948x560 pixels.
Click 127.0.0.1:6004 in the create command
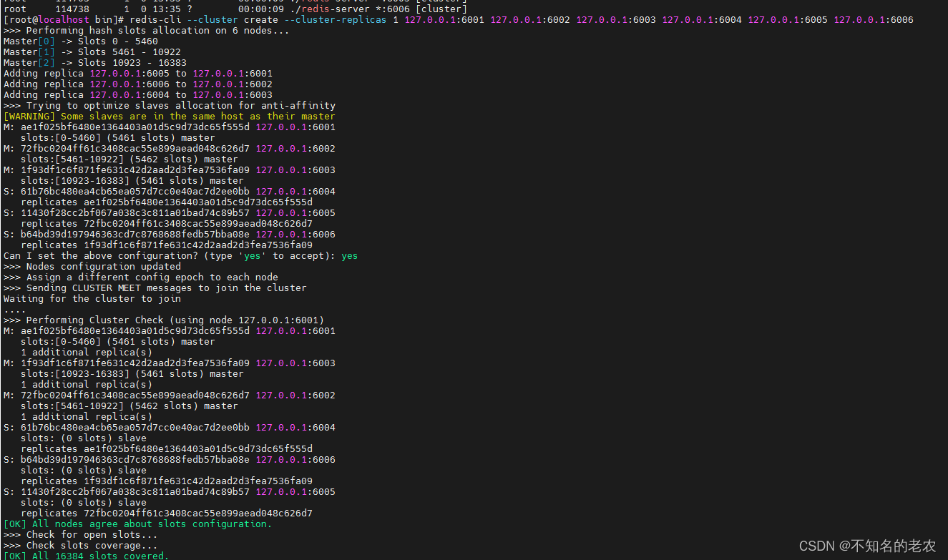coord(702,20)
